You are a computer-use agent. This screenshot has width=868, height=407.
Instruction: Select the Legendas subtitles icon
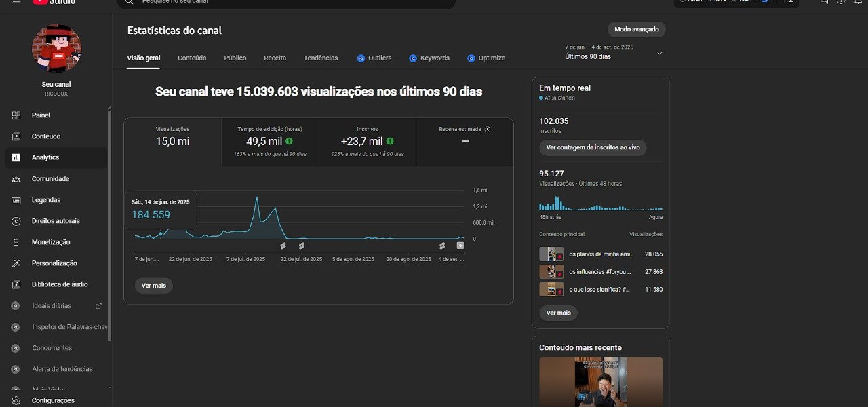(16, 200)
